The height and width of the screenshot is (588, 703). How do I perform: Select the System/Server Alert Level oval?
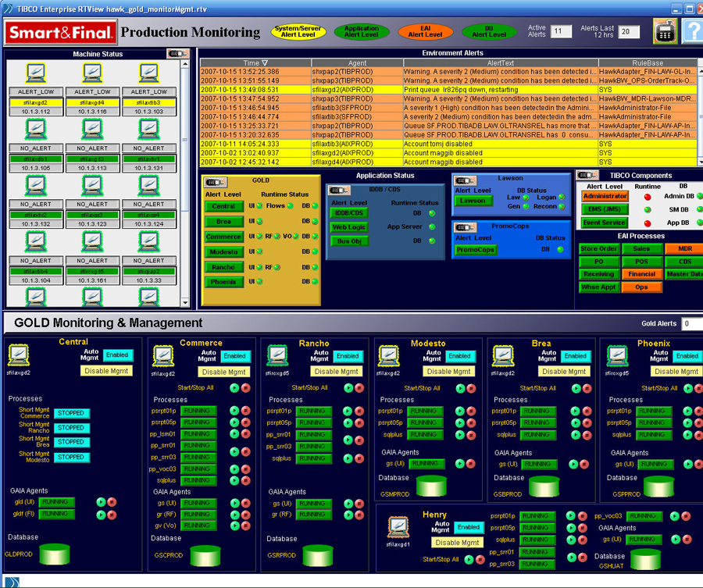click(x=298, y=32)
